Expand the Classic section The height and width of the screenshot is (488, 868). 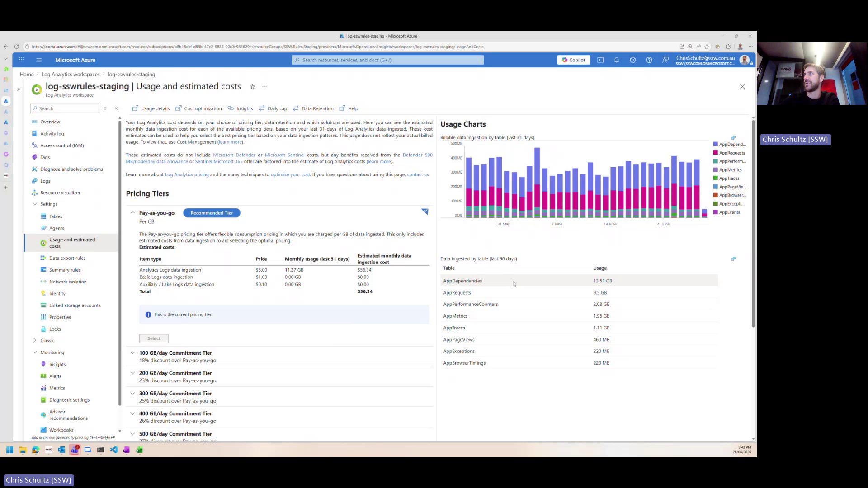pos(35,341)
